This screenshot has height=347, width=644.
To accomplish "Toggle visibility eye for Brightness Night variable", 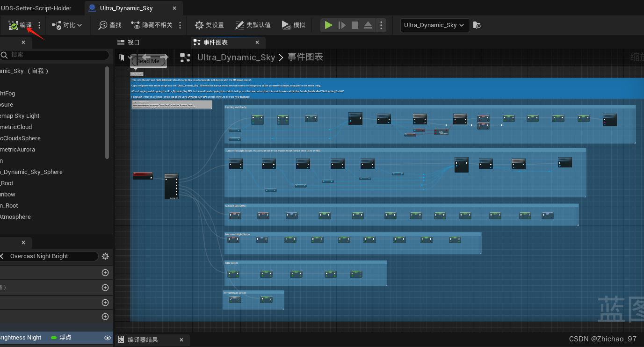I will coord(108,338).
